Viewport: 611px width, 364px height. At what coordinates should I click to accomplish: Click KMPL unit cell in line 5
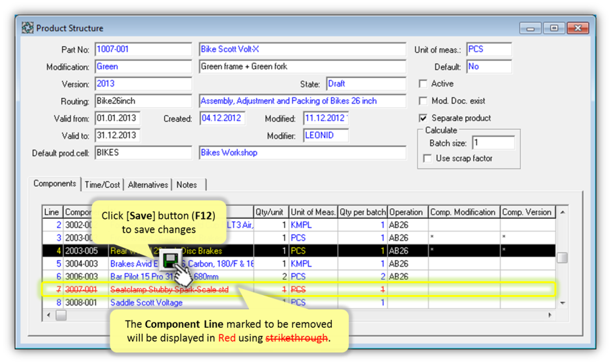(313, 263)
